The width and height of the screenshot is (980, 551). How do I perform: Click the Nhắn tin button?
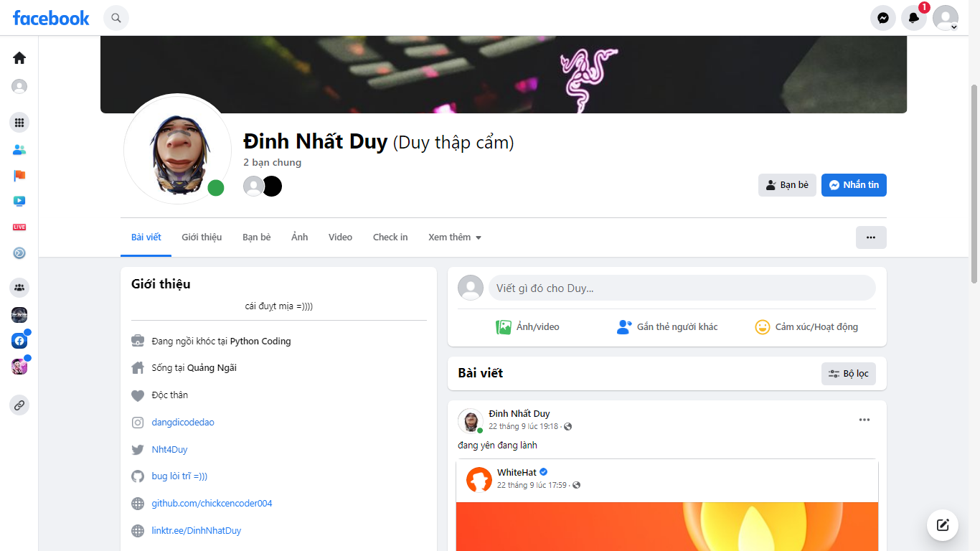tap(854, 185)
